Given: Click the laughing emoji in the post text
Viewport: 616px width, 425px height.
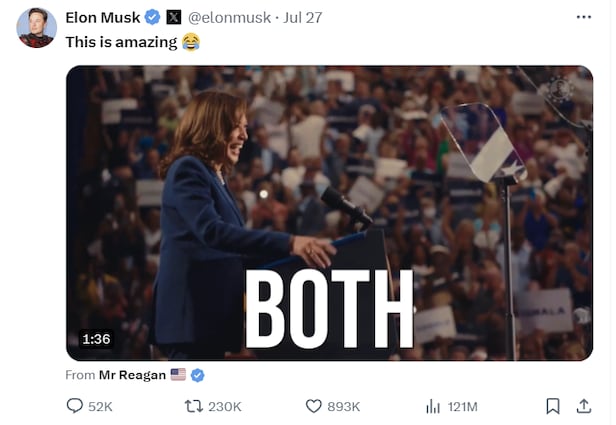Looking at the screenshot, I should point(190,42).
